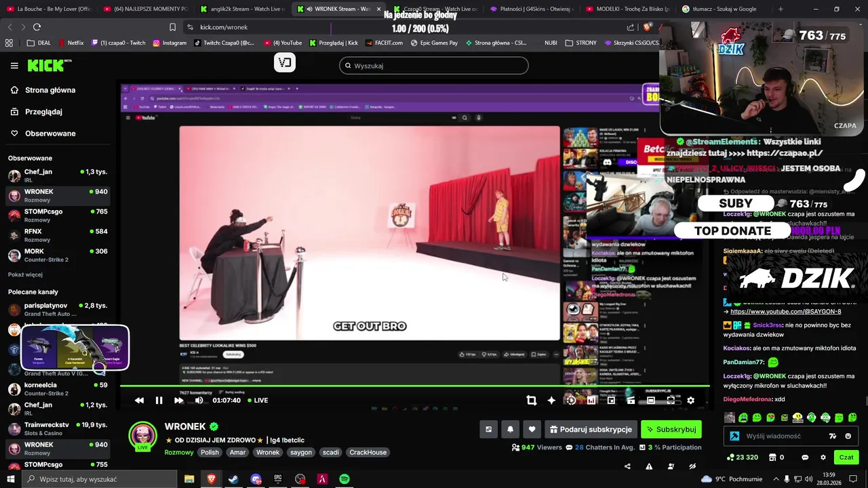
Task: Open Chef_jan channel in Obserwowane list
Action: 58,176
